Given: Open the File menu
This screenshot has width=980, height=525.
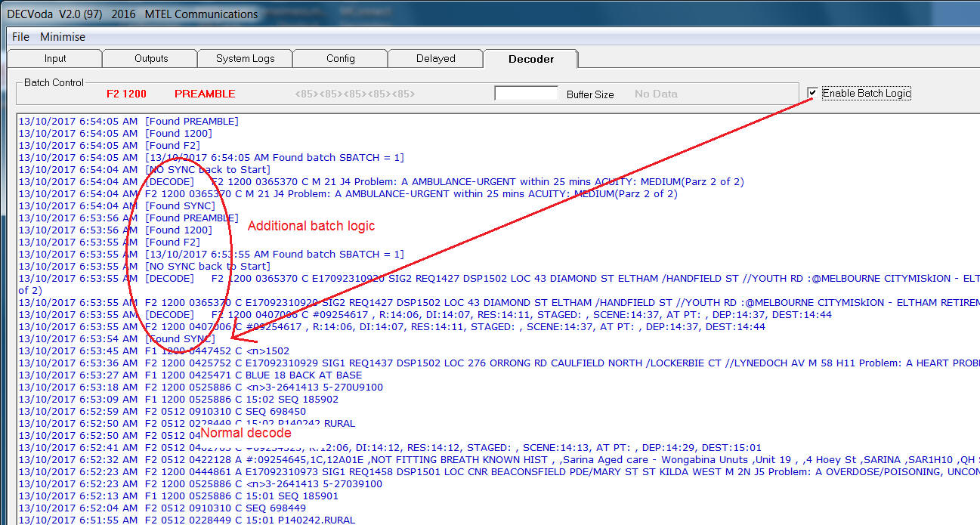Looking at the screenshot, I should 20,37.
